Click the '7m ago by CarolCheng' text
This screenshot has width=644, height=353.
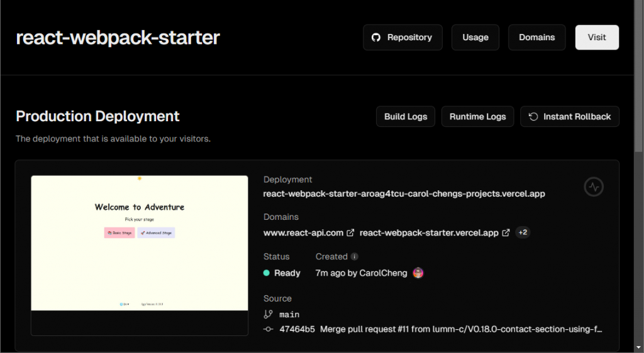361,273
